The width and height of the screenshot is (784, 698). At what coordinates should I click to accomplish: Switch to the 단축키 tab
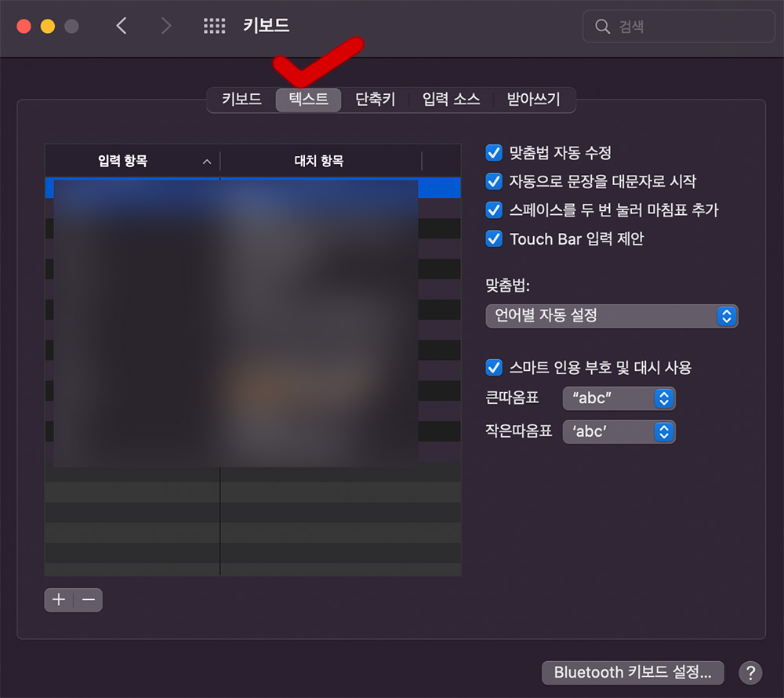coord(375,100)
